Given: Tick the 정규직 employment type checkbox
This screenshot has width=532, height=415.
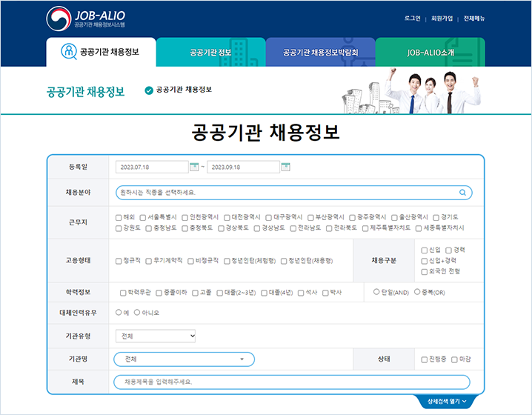Looking at the screenshot, I should (119, 261).
